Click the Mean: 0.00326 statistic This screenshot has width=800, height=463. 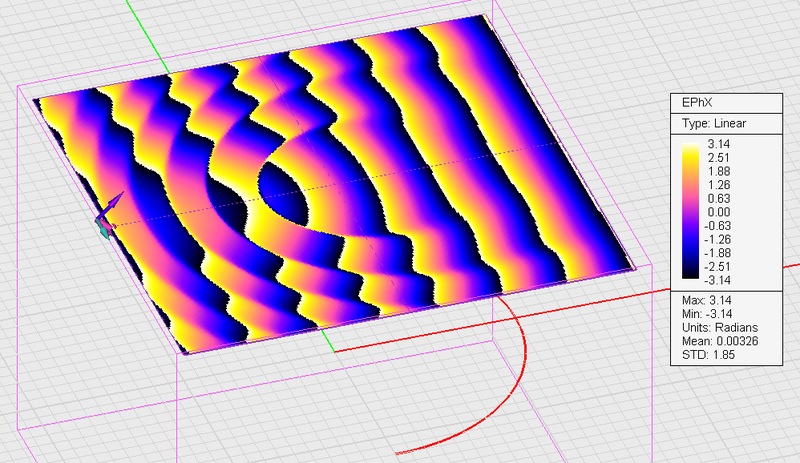click(718, 342)
